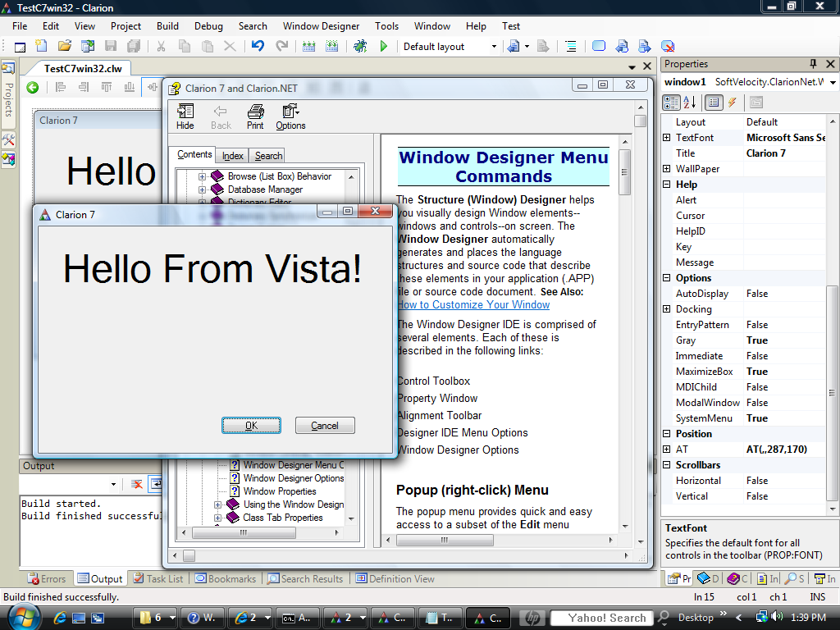The height and width of the screenshot is (630, 840).
Task: Open the Alignment Toolbar help link
Action: pyautogui.click(x=440, y=415)
